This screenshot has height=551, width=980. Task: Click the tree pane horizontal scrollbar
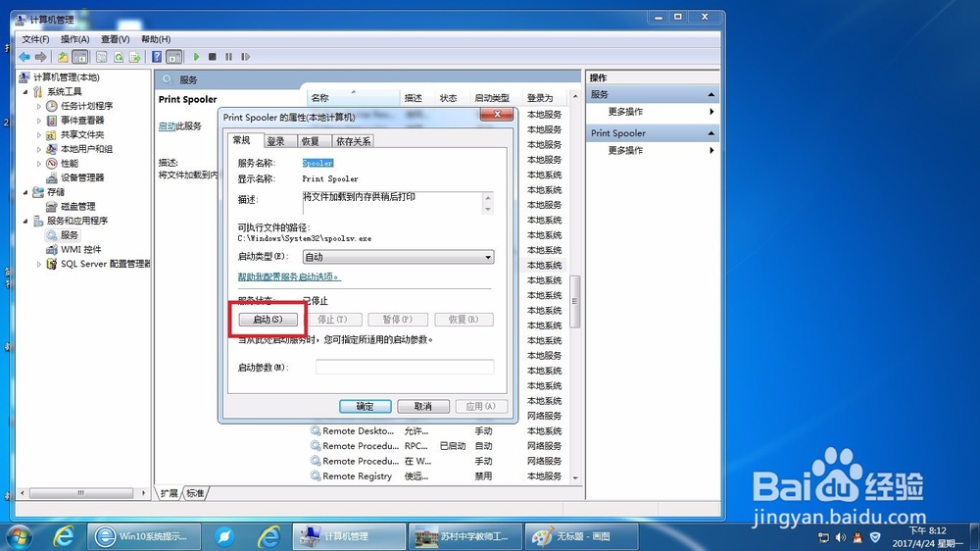(81, 493)
